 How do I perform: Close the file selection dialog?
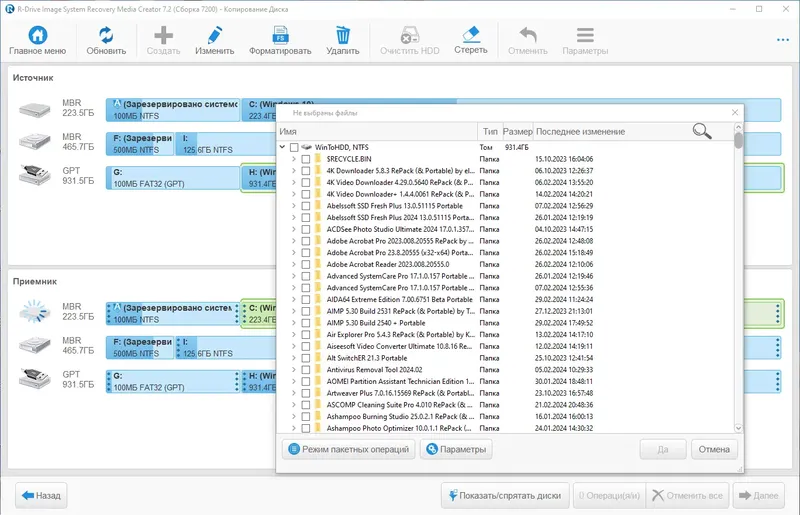[x=735, y=112]
